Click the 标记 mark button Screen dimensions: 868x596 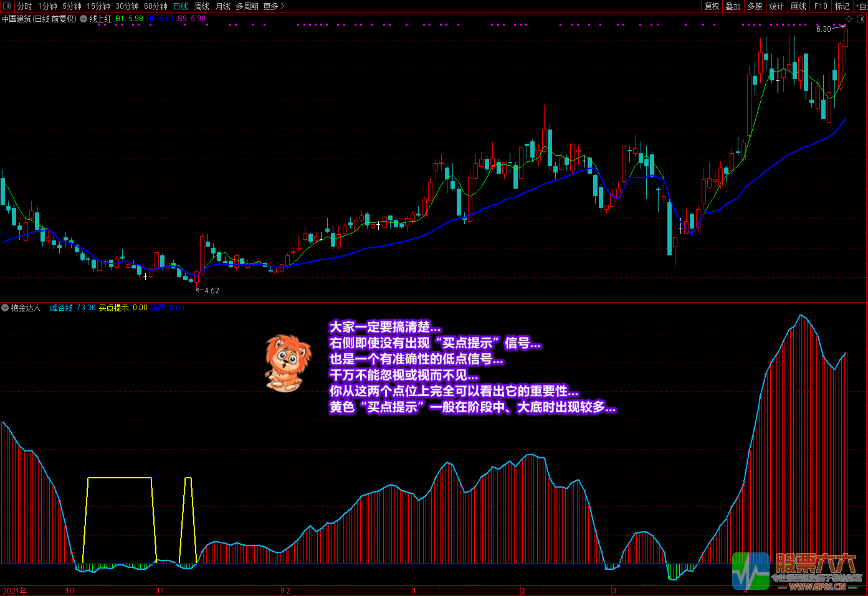pyautogui.click(x=842, y=6)
